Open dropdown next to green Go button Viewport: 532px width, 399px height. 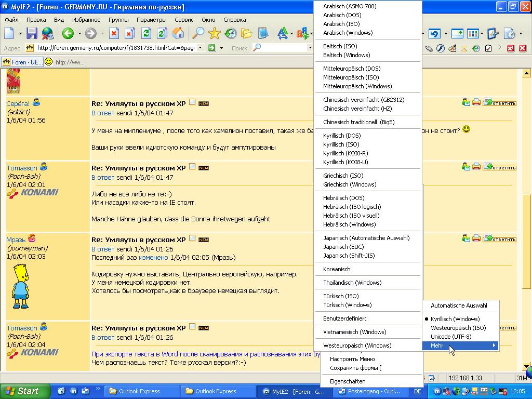[x=221, y=48]
